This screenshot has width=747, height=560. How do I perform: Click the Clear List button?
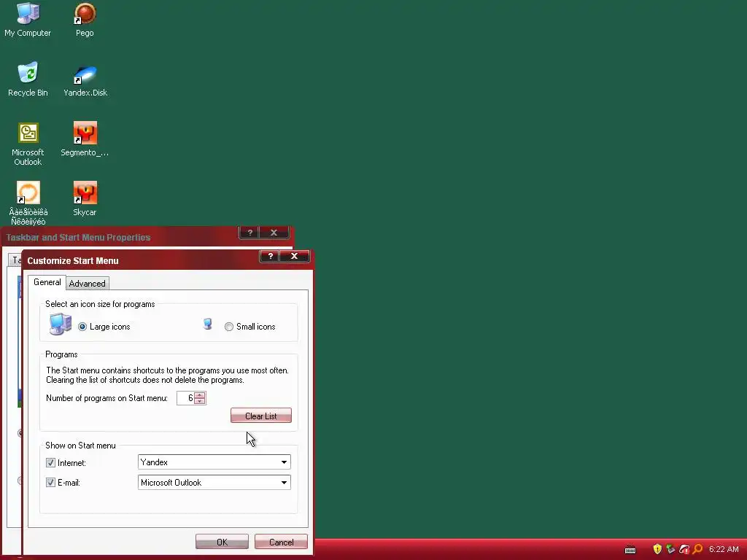260,416
